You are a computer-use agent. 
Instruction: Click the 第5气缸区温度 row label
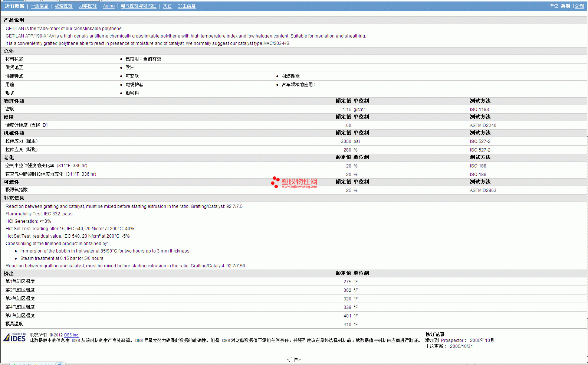click(20, 316)
